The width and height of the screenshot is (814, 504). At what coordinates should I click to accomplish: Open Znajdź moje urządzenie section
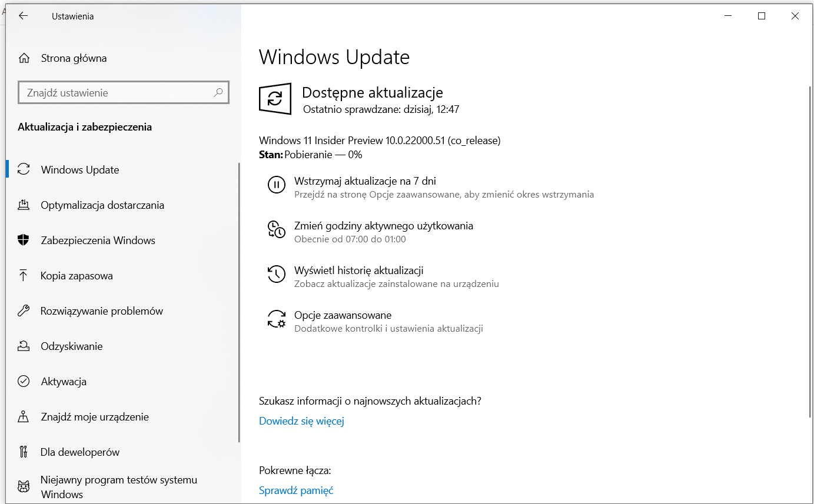[x=95, y=417]
